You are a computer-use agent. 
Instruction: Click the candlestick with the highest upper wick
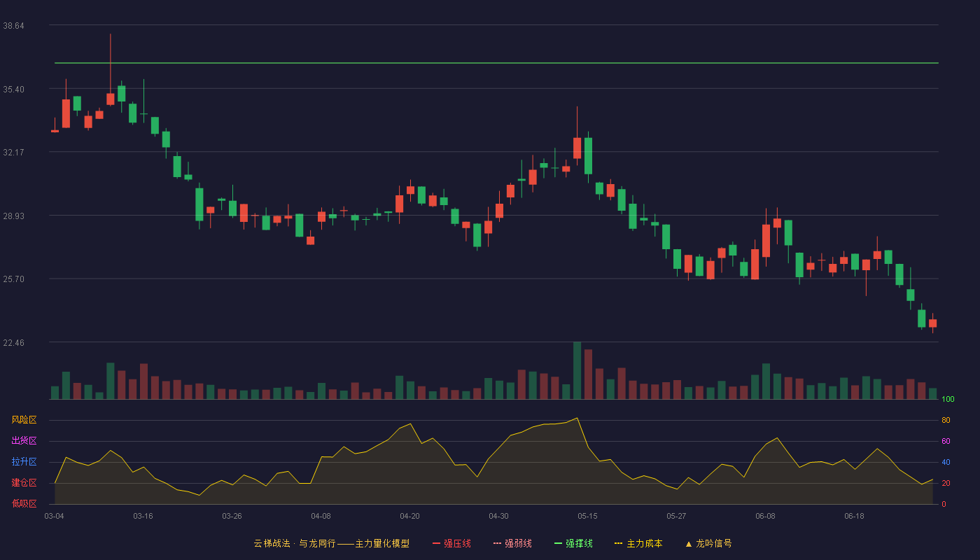point(110,70)
